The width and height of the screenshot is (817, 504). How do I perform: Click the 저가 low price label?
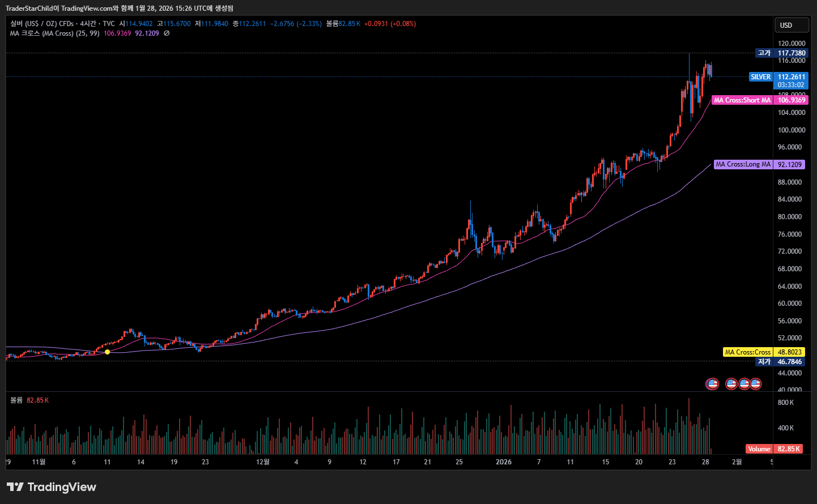click(x=764, y=362)
